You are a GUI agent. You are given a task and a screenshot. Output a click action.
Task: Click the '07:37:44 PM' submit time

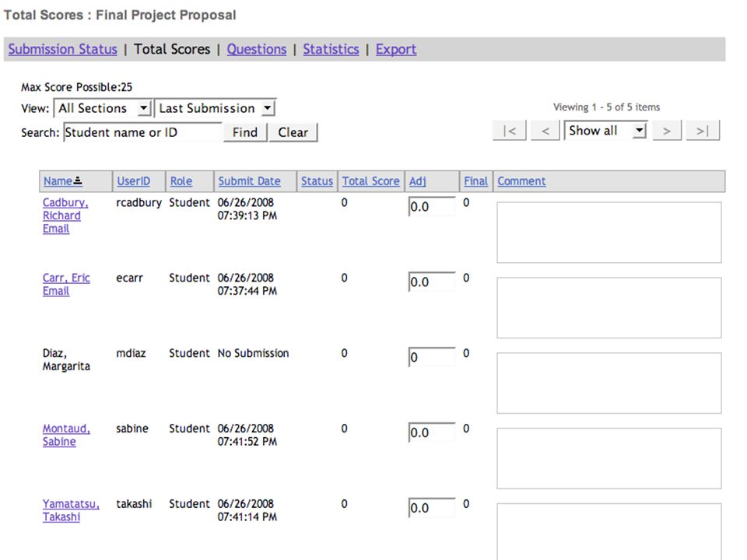247,291
